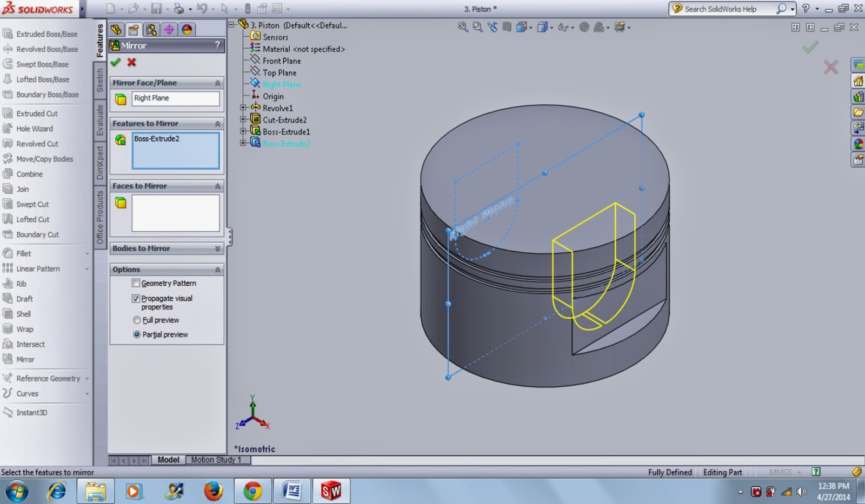This screenshot has width=865, height=504.
Task: Activate the Linear Pattern tool
Action: [38, 268]
